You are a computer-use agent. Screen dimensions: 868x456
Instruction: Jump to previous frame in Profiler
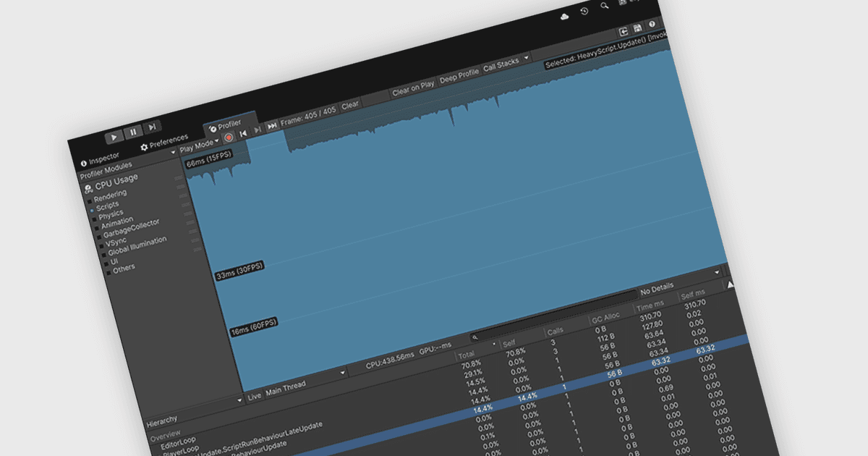[244, 133]
